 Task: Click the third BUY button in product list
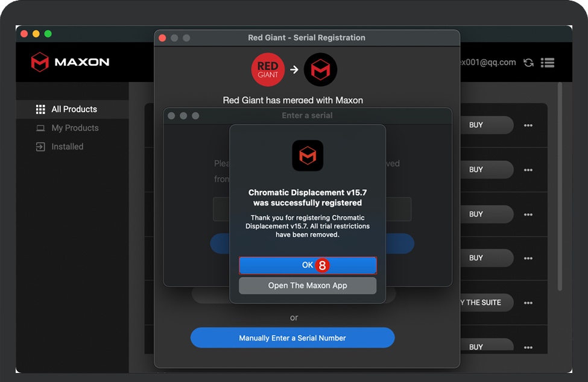coord(486,214)
